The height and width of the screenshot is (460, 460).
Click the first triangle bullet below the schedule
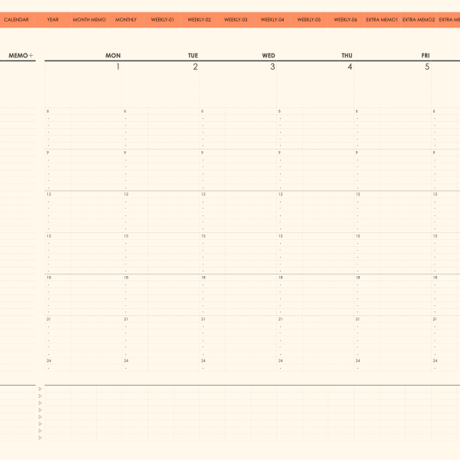[40, 389]
